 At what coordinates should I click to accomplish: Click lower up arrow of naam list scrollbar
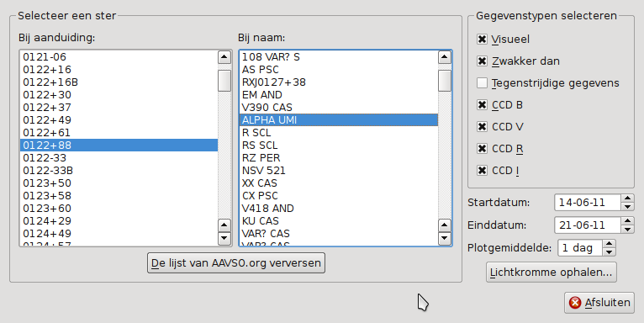445,225
